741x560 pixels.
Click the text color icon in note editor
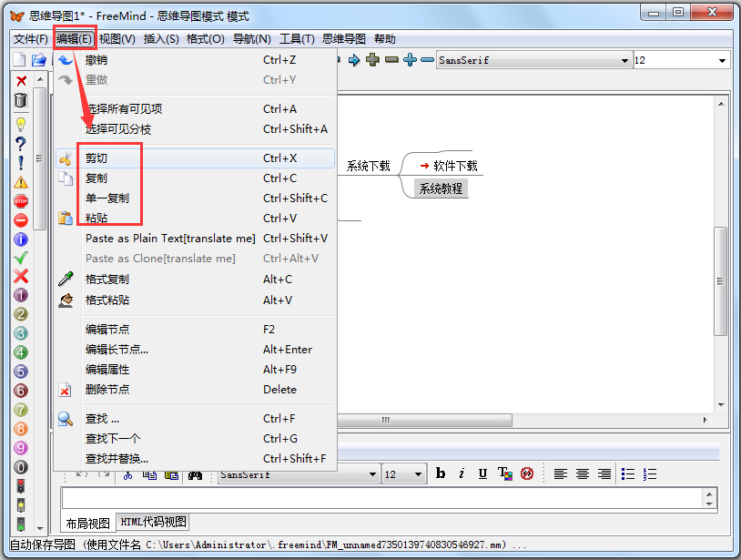coord(504,473)
